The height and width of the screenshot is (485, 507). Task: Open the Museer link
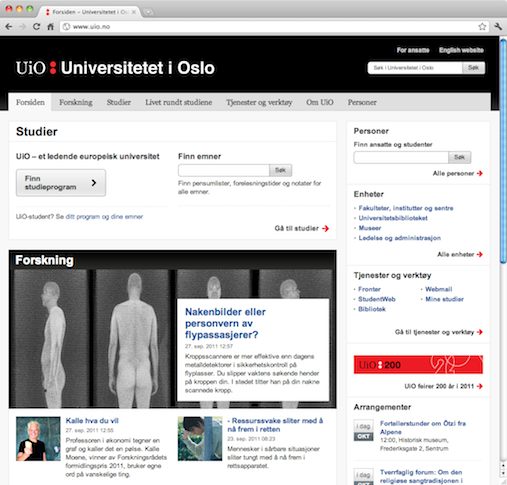370,228
